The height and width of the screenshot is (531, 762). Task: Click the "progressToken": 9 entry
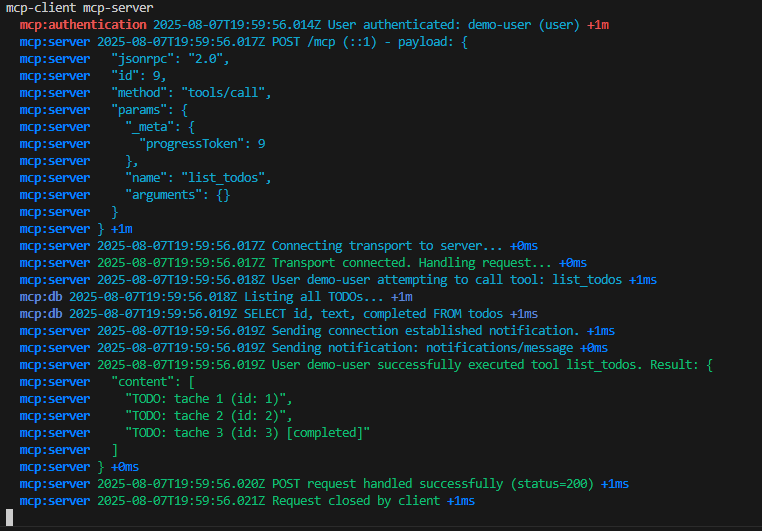tap(202, 144)
